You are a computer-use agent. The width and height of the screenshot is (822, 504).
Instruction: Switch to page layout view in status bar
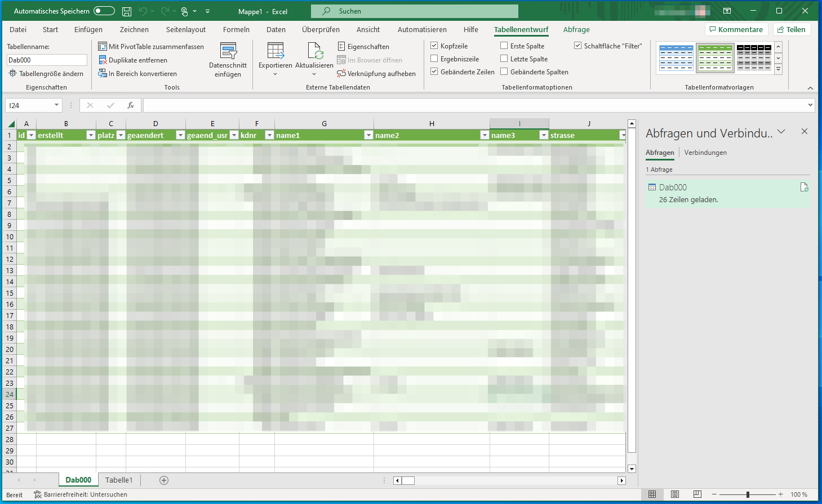[x=674, y=494]
